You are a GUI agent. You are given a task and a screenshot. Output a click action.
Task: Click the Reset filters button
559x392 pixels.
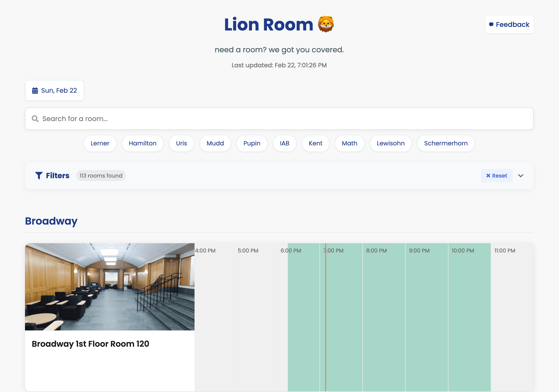497,175
